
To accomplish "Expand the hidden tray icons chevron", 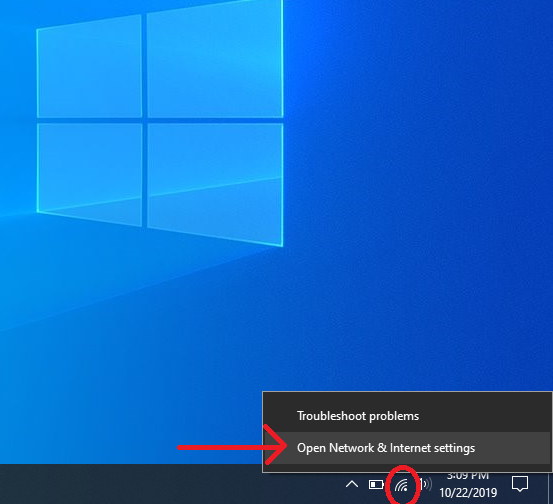I will [352, 484].
